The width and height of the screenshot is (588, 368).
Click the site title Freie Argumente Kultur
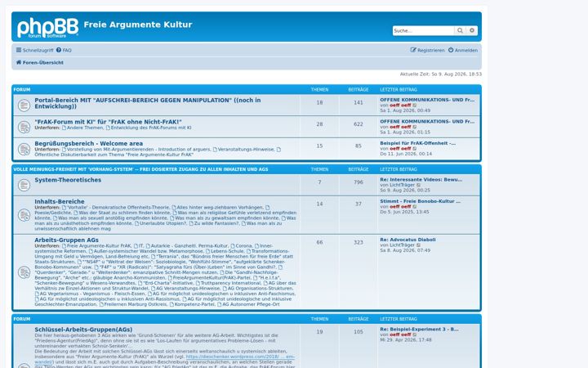point(138,25)
